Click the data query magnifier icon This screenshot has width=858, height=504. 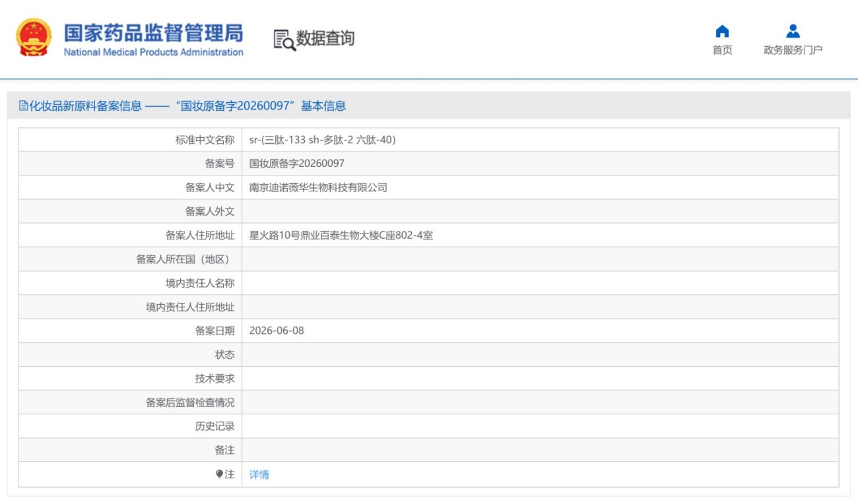point(284,40)
